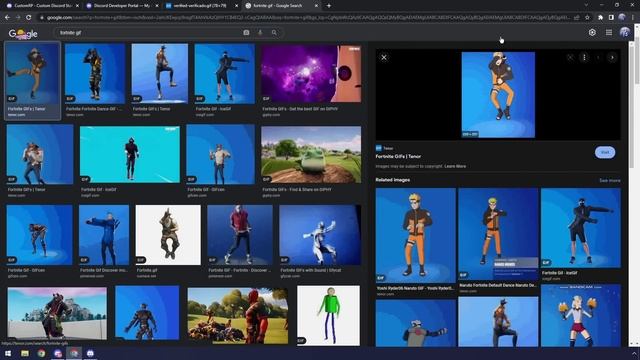This screenshot has width=640, height=360.
Task: Open the green shirt Baldi thumbnail
Action: pos(329,315)
